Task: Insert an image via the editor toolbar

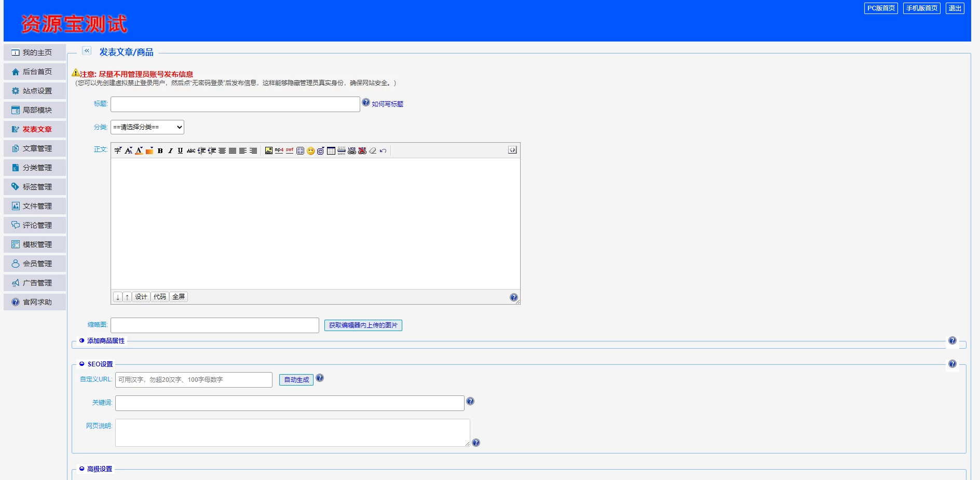Action: click(x=268, y=151)
